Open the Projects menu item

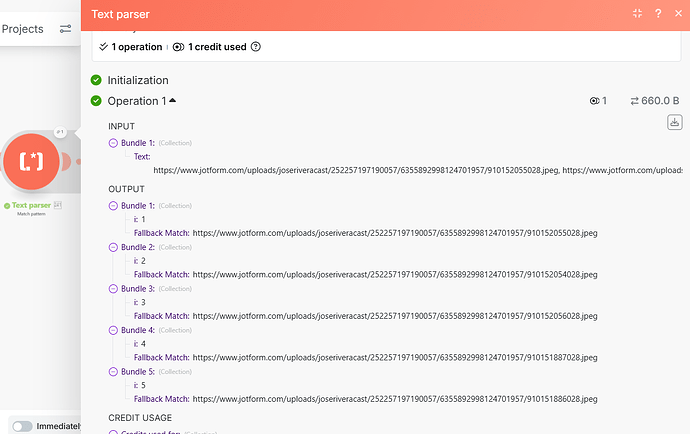(x=22, y=29)
